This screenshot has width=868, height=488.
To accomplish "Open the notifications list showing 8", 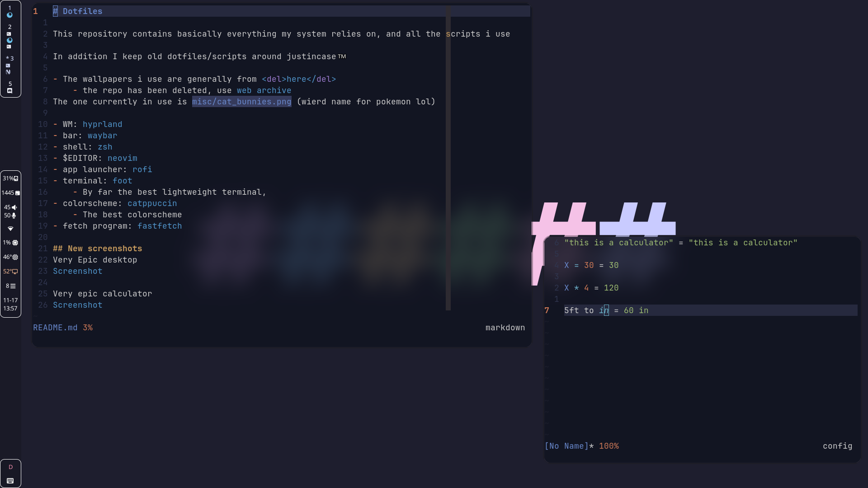I will (10, 286).
